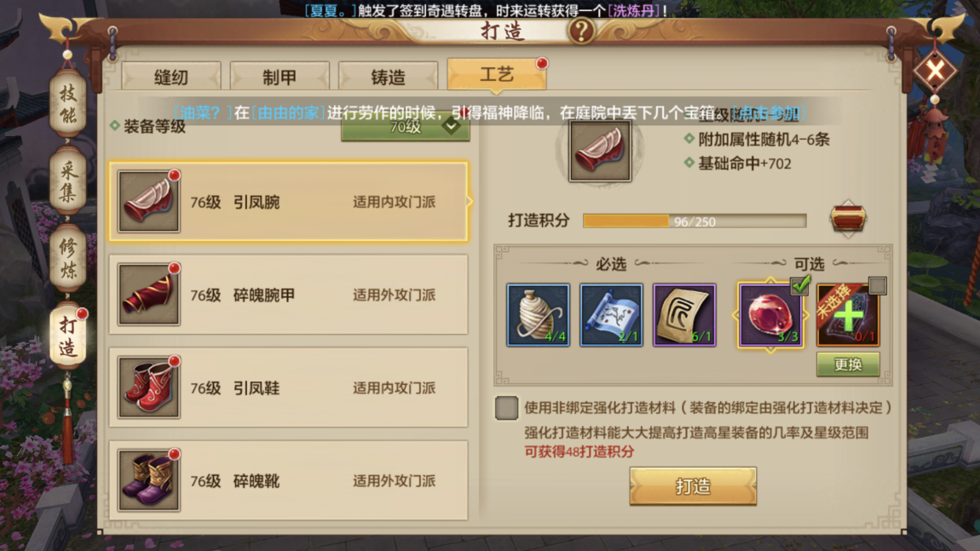Image resolution: width=980 pixels, height=551 pixels.
Task: Open the 70级 equipment level dropdown
Action: pyautogui.click(x=406, y=128)
